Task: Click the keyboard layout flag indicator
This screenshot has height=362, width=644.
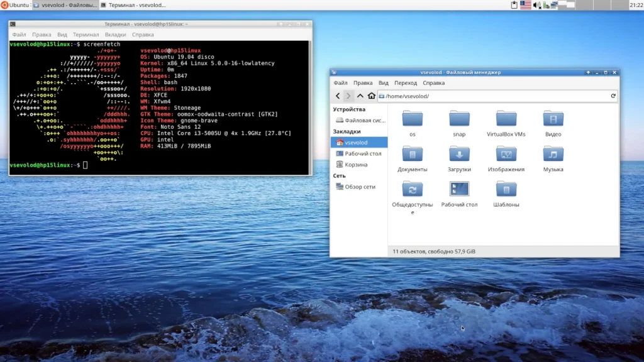Action: pyautogui.click(x=525, y=5)
